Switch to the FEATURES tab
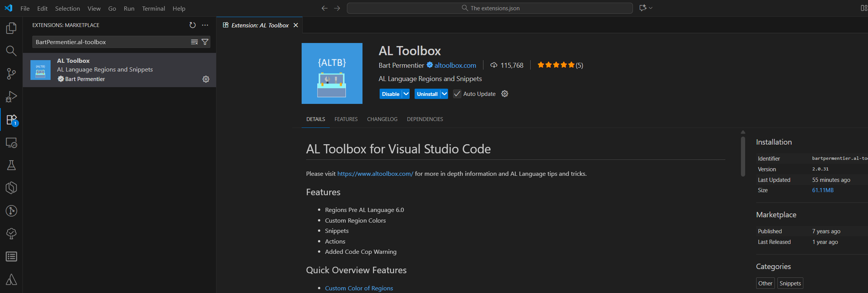Viewport: 868px width, 293px height. tap(346, 119)
